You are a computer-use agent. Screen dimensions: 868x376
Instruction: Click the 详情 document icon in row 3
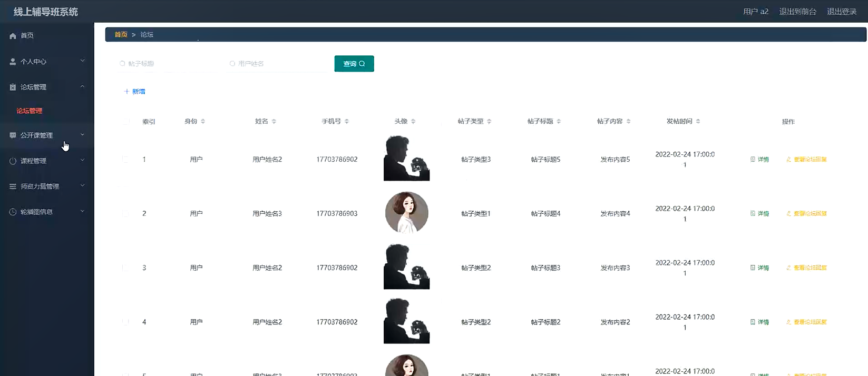pos(753,268)
